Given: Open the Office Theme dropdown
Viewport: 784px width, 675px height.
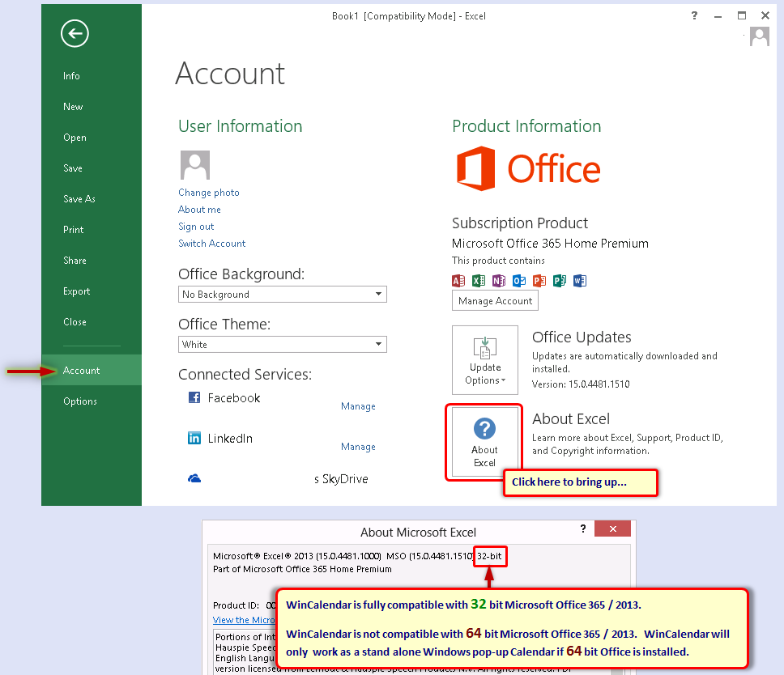Looking at the screenshot, I should [x=282, y=345].
